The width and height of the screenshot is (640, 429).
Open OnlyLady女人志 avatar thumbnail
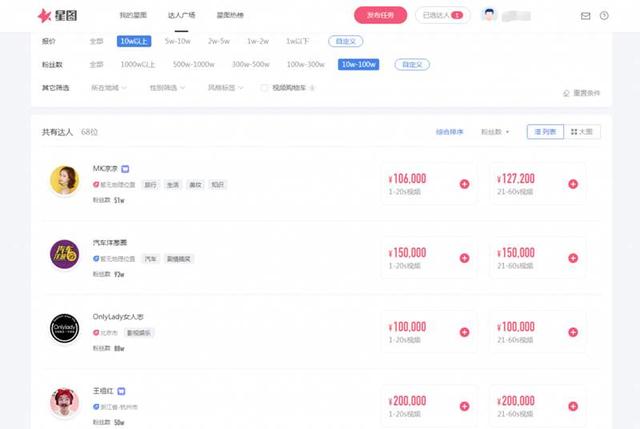(64, 328)
